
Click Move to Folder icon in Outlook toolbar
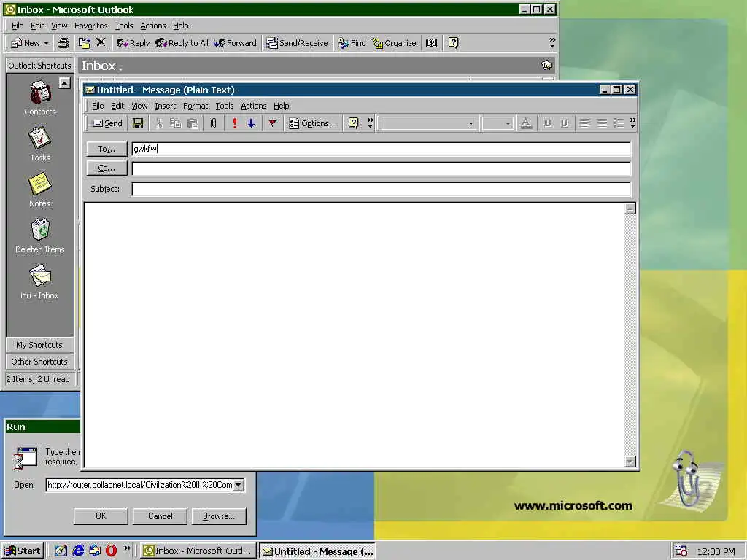pos(84,43)
